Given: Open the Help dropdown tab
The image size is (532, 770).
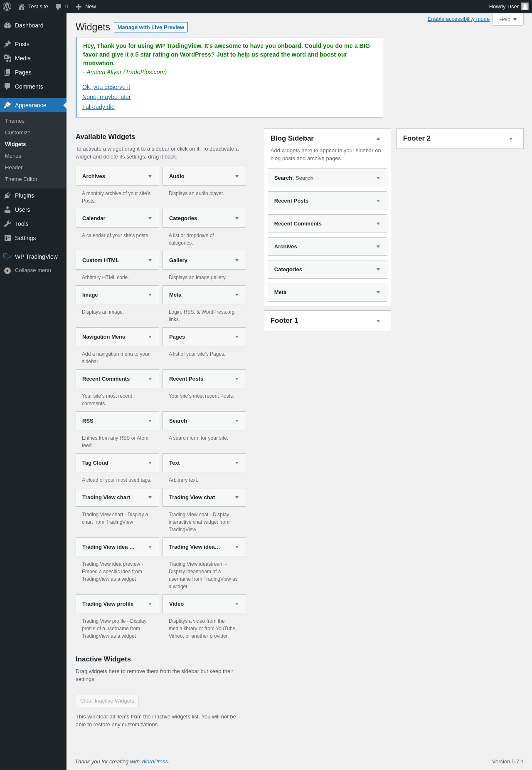Looking at the screenshot, I should [x=508, y=20].
